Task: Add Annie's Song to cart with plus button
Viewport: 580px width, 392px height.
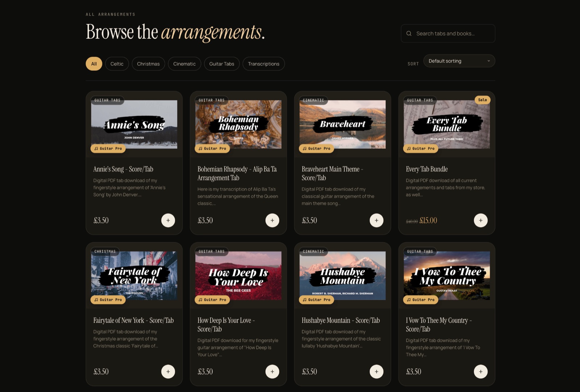Action: pos(168,220)
